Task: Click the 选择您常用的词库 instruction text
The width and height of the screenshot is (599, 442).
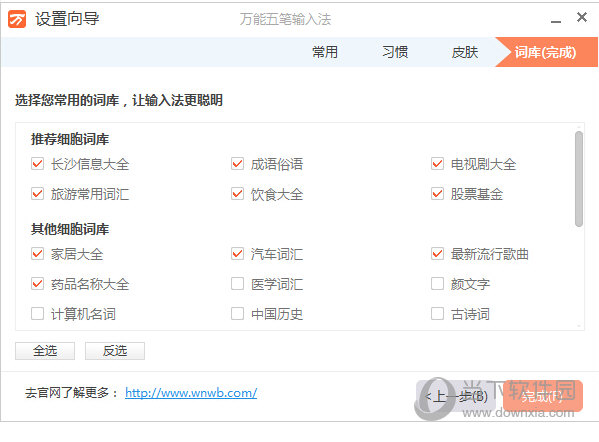Action: 119,100
